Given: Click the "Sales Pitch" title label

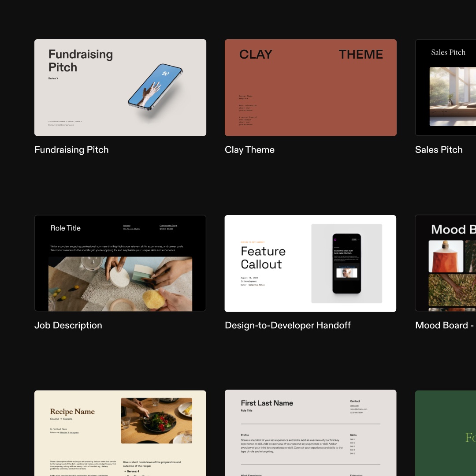Looking at the screenshot, I should (439, 150).
